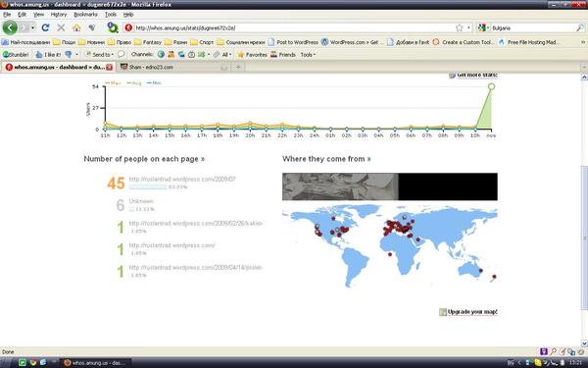Open the Edit menu

tap(23, 15)
